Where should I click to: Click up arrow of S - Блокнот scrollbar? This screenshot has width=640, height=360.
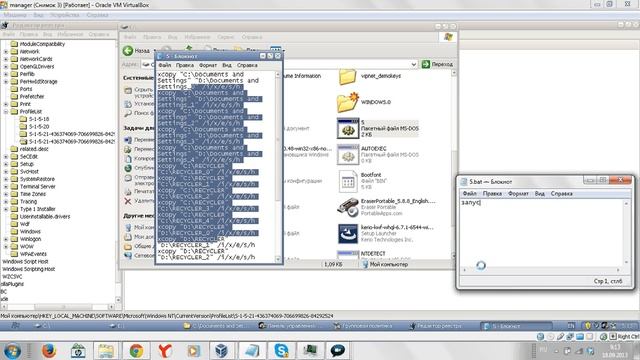(278, 75)
